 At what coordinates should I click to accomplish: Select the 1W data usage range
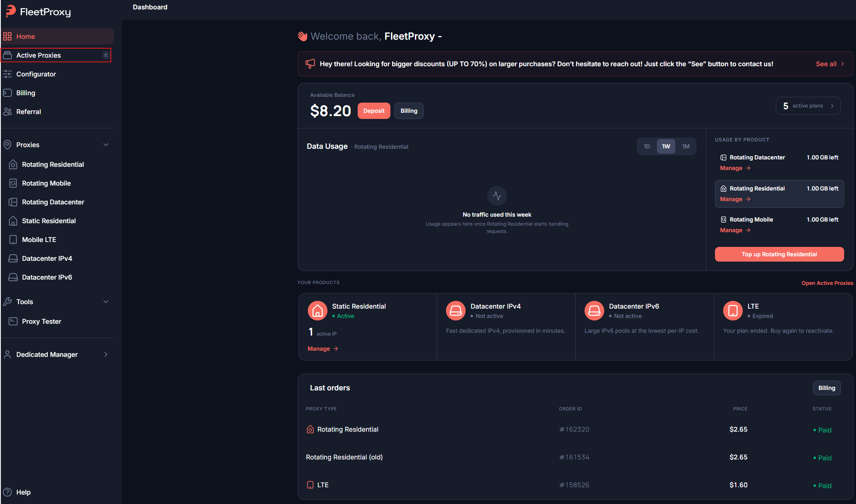(x=666, y=146)
